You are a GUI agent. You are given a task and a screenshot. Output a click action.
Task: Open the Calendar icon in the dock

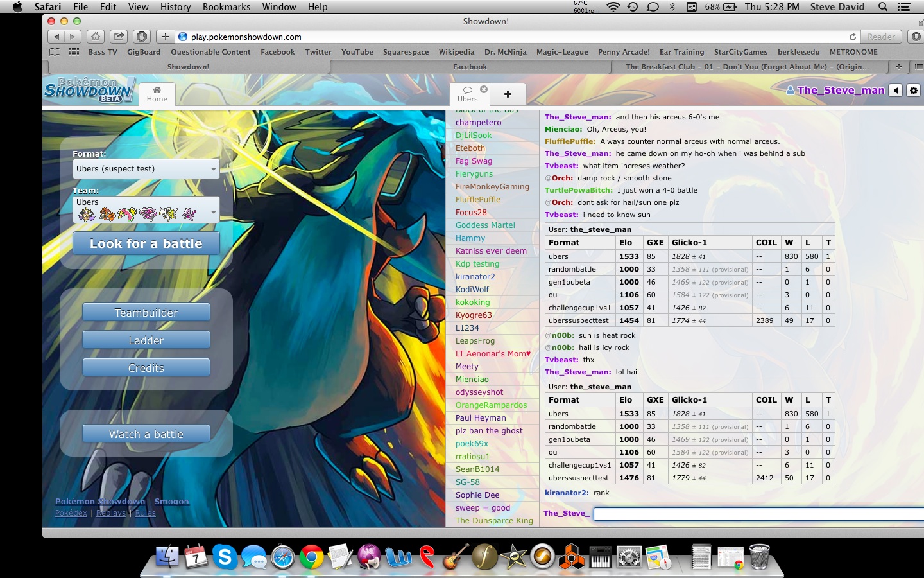click(x=196, y=556)
